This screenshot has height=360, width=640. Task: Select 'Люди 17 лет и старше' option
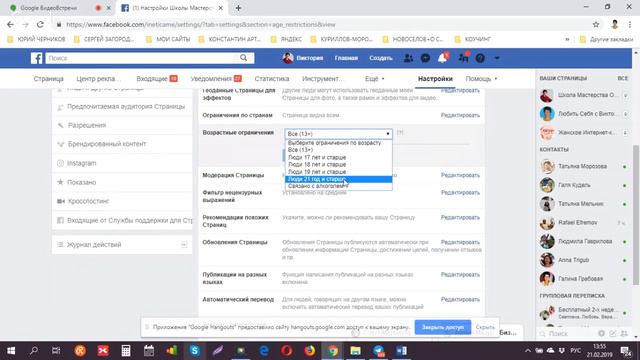point(338,157)
